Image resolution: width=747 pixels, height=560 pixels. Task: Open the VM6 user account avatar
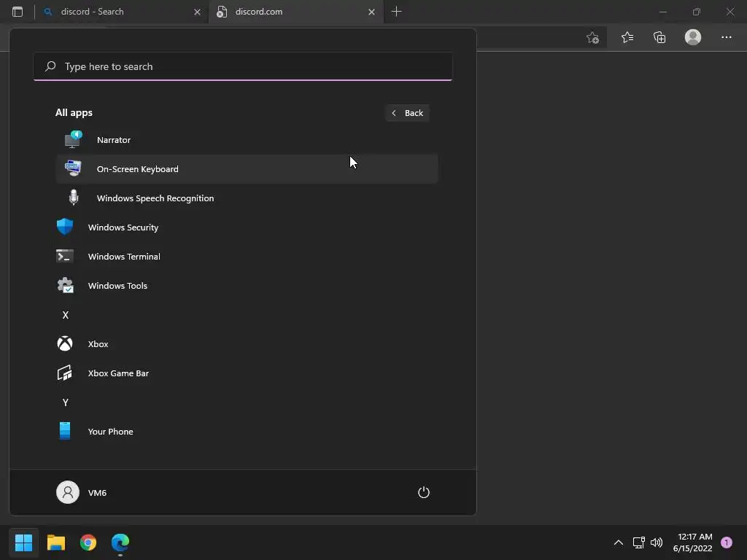coord(68,492)
